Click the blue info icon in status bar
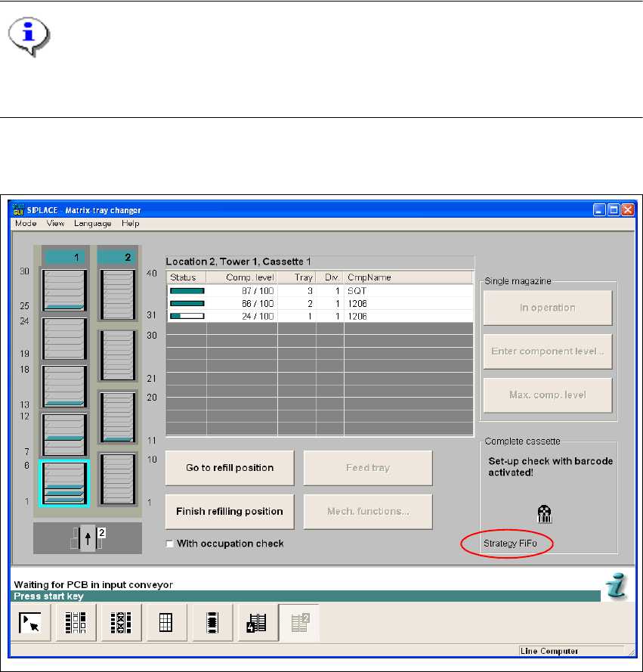The height and width of the screenshot is (672, 643). point(617,586)
